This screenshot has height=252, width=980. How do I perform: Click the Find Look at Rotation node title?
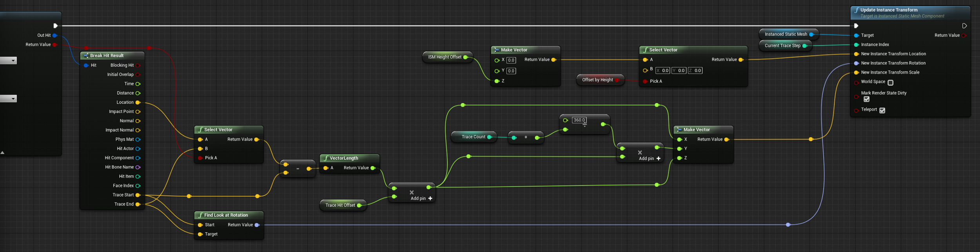(226, 215)
